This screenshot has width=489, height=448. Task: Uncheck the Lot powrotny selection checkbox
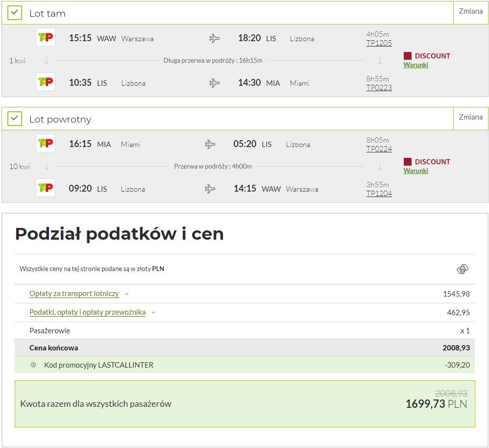(x=14, y=119)
